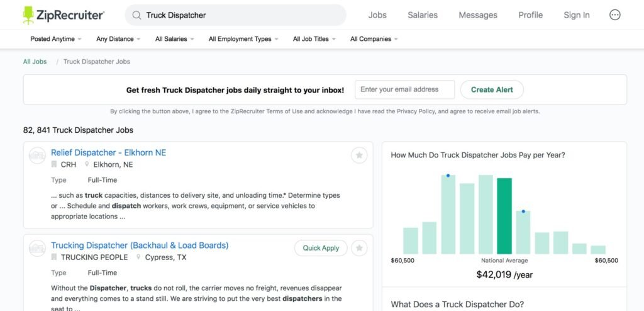
Task: Star the Relief Dispatcher job
Action: [359, 155]
